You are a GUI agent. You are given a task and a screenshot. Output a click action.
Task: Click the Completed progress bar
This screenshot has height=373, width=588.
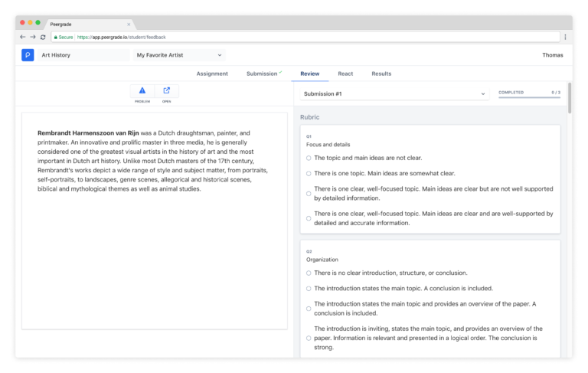[x=529, y=98]
